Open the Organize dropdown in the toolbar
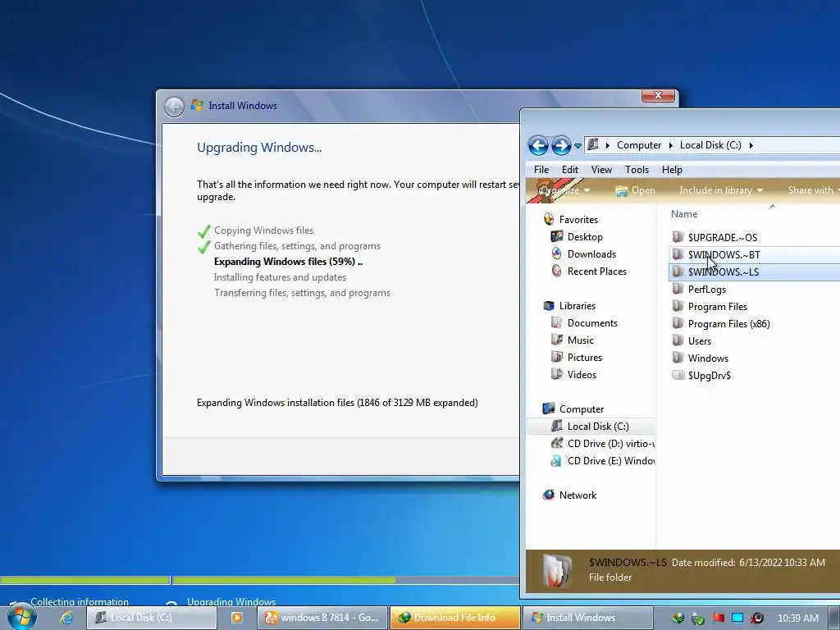840x630 pixels. coord(564,190)
